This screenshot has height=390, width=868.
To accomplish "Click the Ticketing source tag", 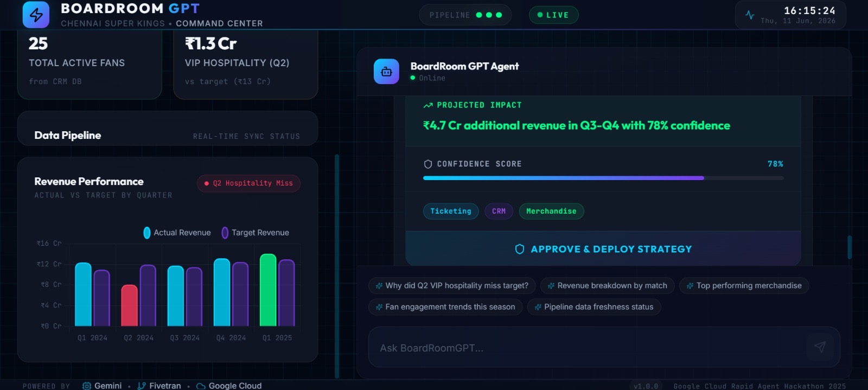I will 451,211.
